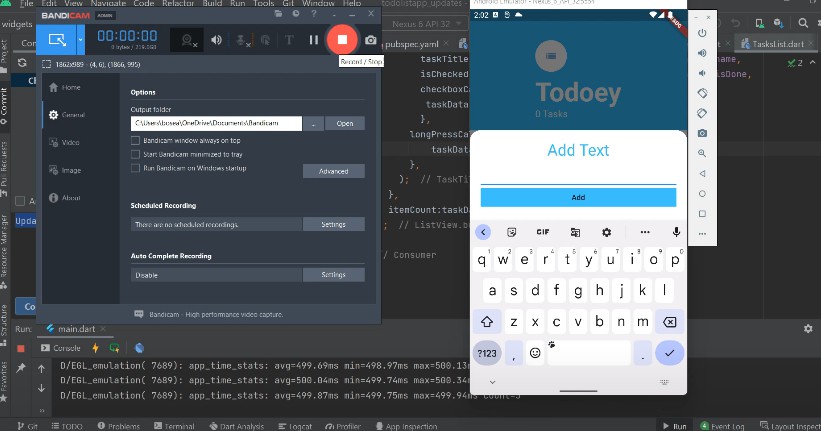Open Bandicam Image settings section
821x431 pixels.
tap(65, 170)
